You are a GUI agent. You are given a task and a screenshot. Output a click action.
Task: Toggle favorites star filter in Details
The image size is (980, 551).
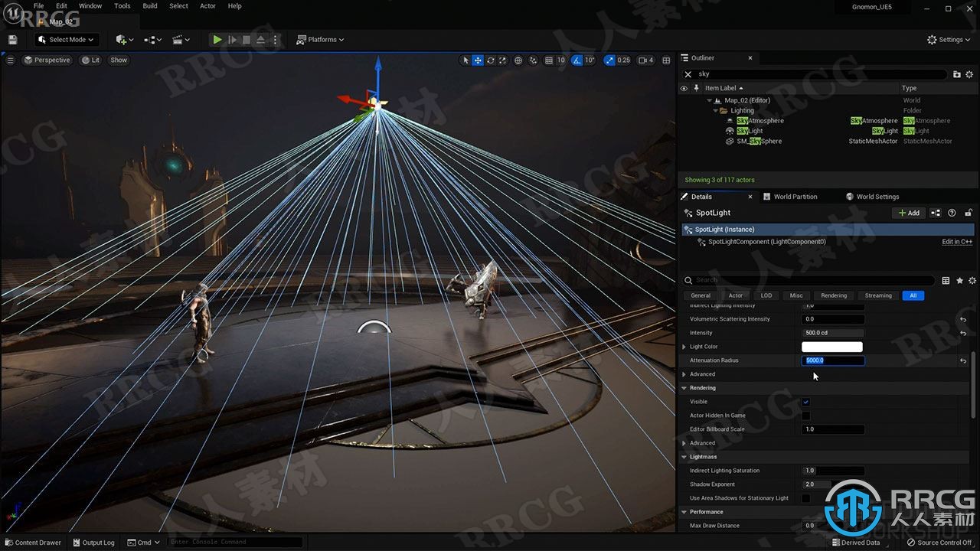[959, 281]
